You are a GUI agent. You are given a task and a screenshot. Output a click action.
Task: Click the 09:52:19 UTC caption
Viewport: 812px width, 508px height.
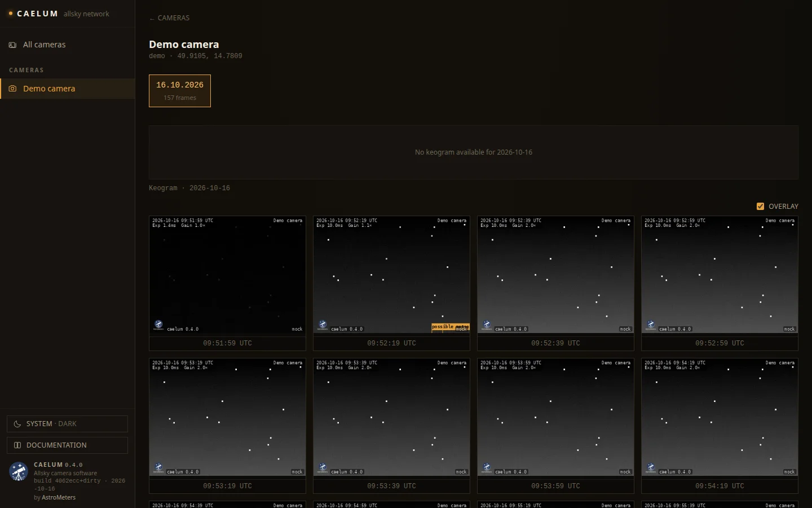pos(391,343)
